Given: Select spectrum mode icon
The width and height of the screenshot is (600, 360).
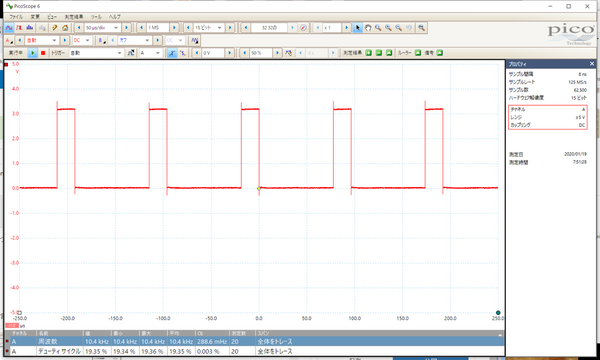Looking at the screenshot, I should [29, 28].
